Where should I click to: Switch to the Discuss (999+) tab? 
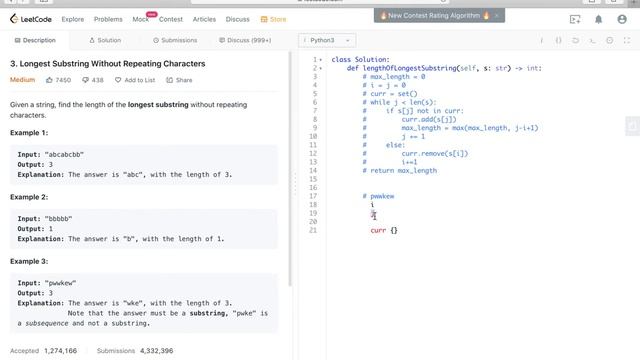click(245, 40)
